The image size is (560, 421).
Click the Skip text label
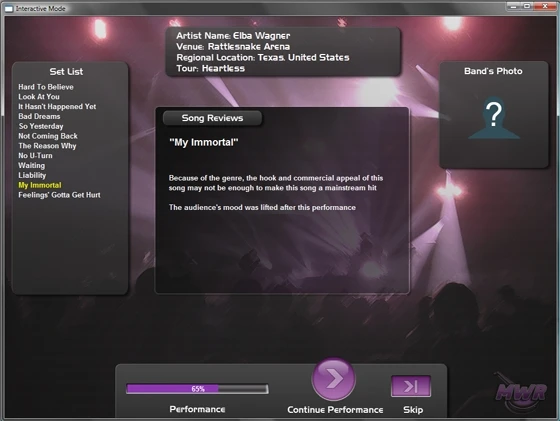click(x=413, y=410)
